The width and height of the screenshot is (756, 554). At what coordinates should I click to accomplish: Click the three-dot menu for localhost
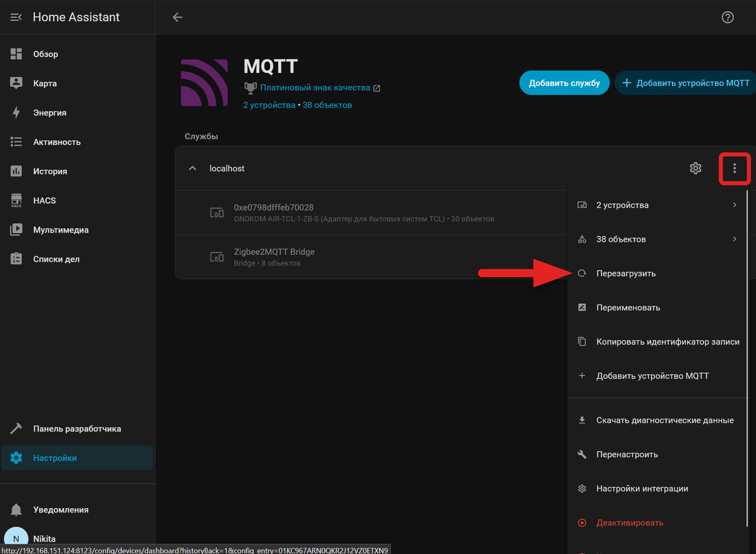click(x=734, y=168)
